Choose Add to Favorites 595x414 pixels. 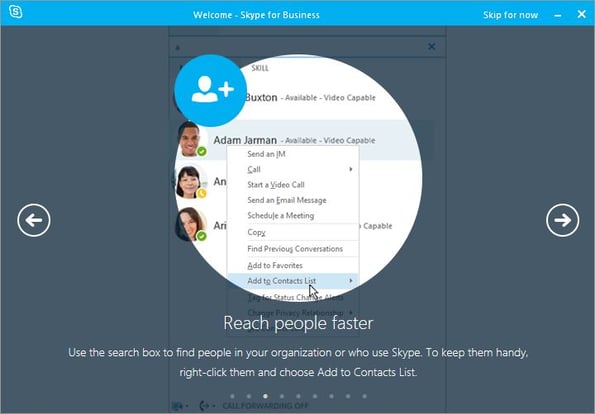[x=293, y=265]
